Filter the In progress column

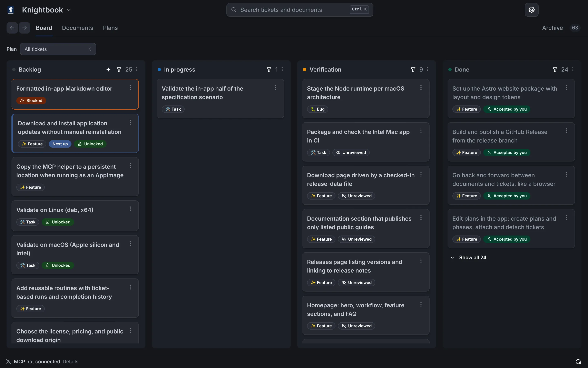(x=269, y=70)
